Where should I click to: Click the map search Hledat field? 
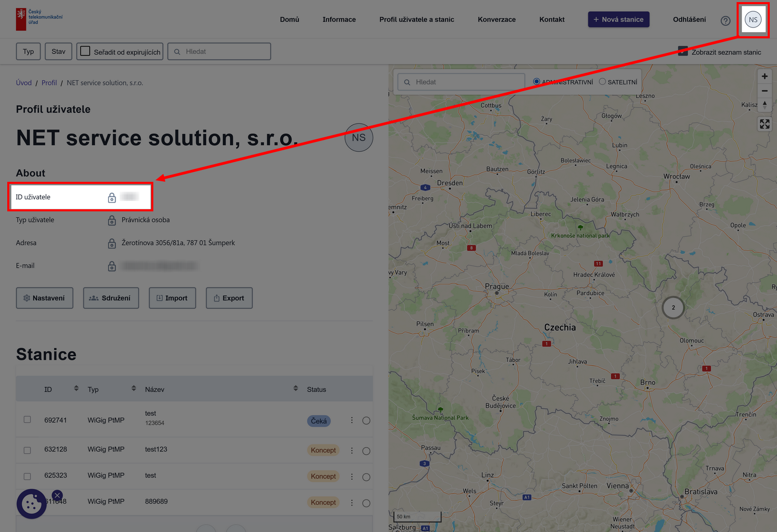click(461, 82)
